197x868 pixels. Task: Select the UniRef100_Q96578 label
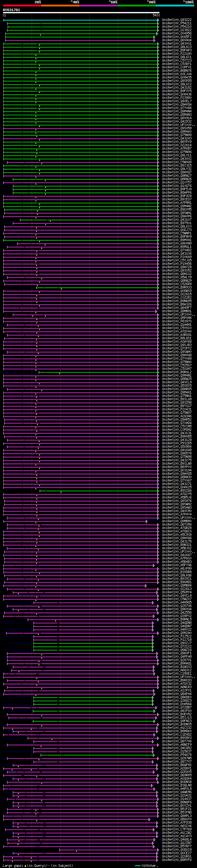coord(177,453)
